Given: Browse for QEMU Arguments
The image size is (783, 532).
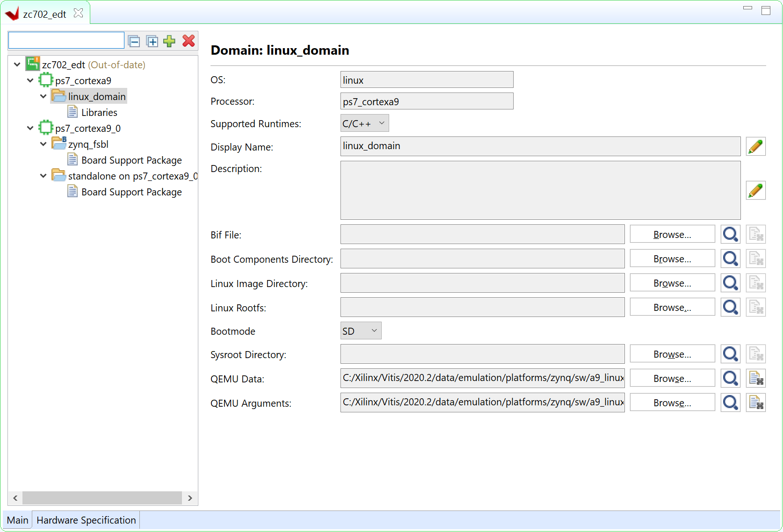Looking at the screenshot, I should pos(672,403).
